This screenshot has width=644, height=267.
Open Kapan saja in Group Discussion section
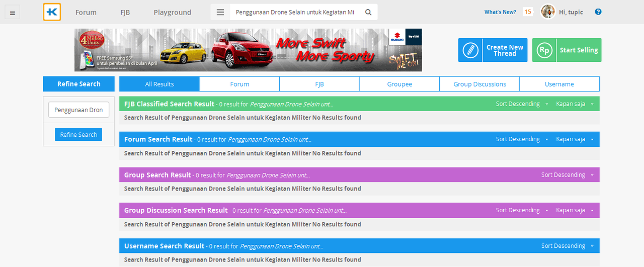pyautogui.click(x=575, y=210)
